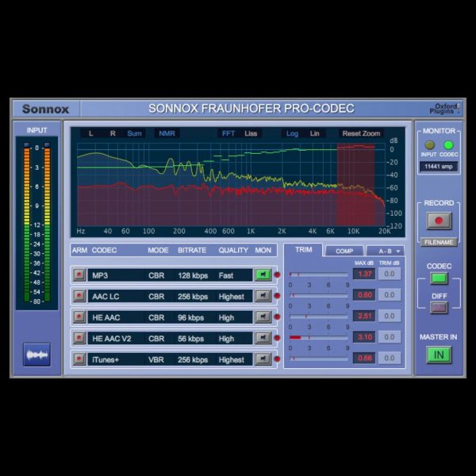Image resolution: width=476 pixels, height=476 pixels.
Task: Arm the iTunes+ codec row
Action: coord(79,359)
